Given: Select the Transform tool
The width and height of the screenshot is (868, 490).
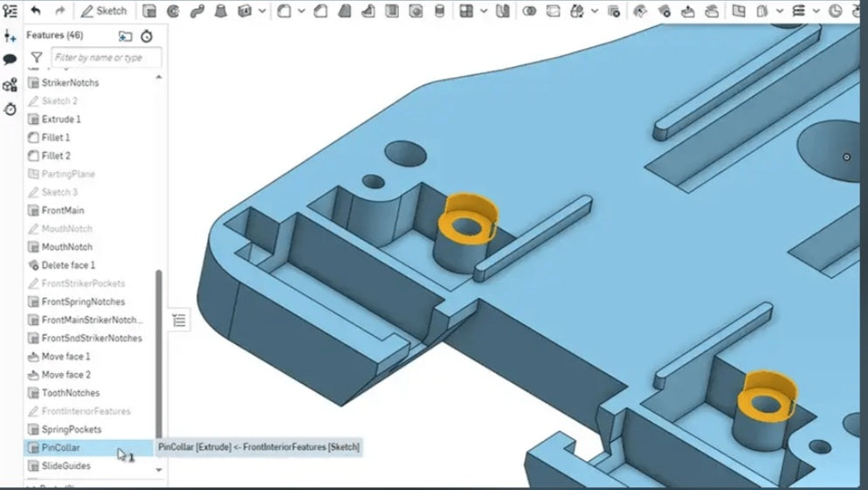Looking at the screenshot, I should coord(577,11).
